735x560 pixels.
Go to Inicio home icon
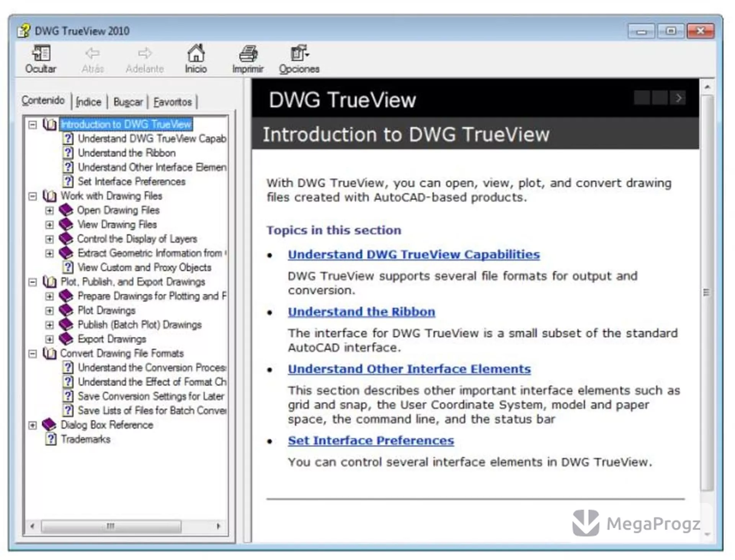coord(196,53)
